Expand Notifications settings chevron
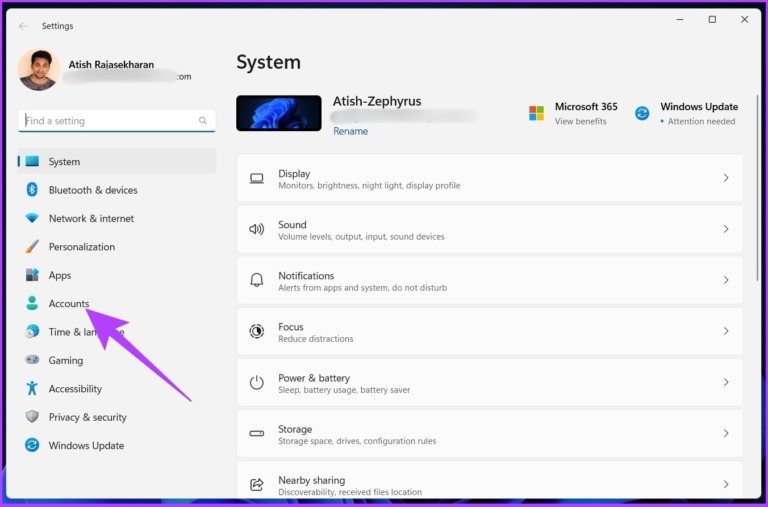Image resolution: width=768 pixels, height=507 pixels. pyautogui.click(x=726, y=280)
